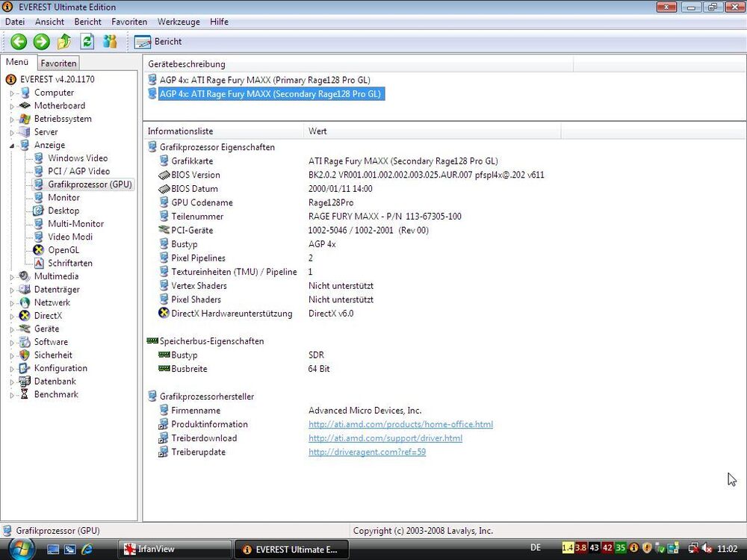Click the Refresh icon in toolbar

click(x=87, y=42)
